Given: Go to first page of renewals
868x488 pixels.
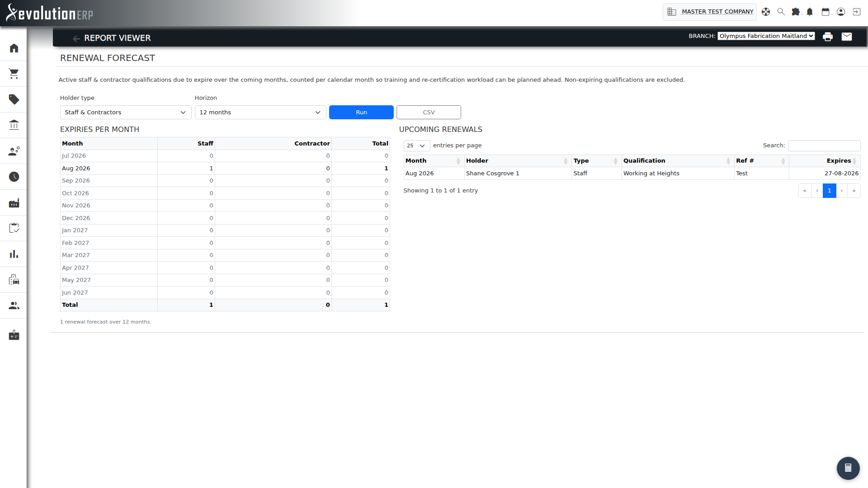Looking at the screenshot, I should pyautogui.click(x=805, y=191).
